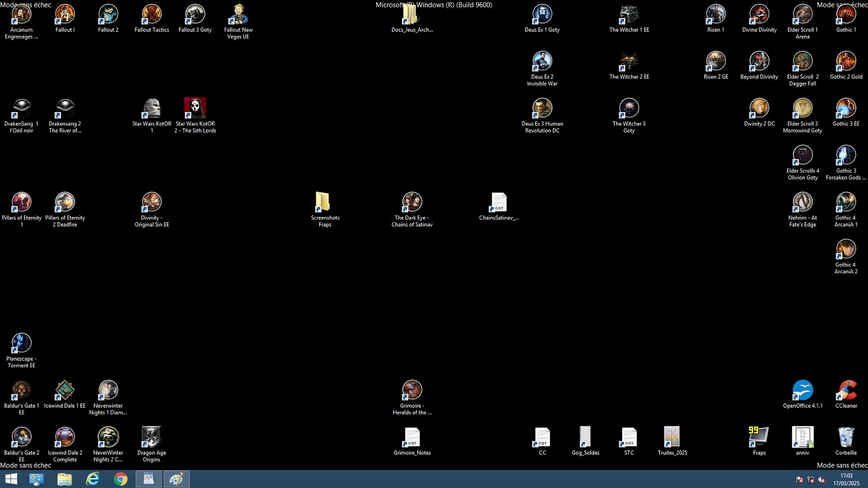Select Star Wars KotOR 1 shortcut

point(152,108)
